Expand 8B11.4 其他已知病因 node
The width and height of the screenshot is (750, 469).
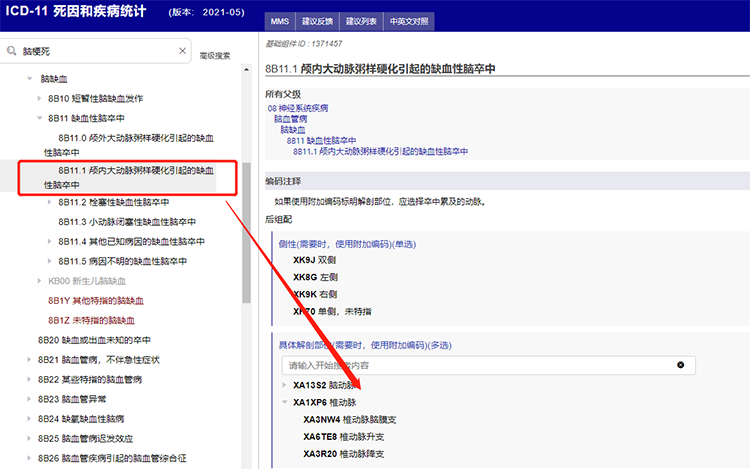[49, 241]
